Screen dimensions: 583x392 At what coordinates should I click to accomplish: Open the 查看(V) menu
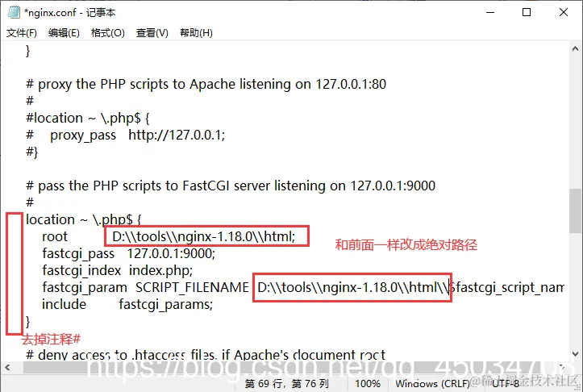pos(152,33)
